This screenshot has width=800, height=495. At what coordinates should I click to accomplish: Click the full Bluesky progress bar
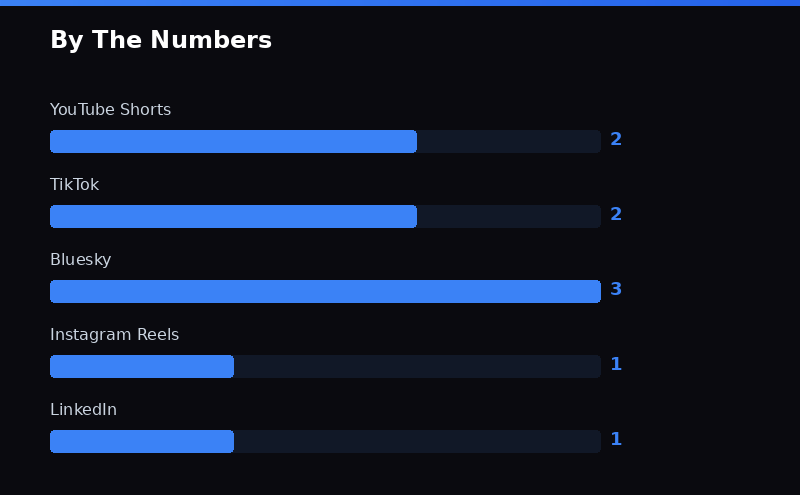pos(325,291)
